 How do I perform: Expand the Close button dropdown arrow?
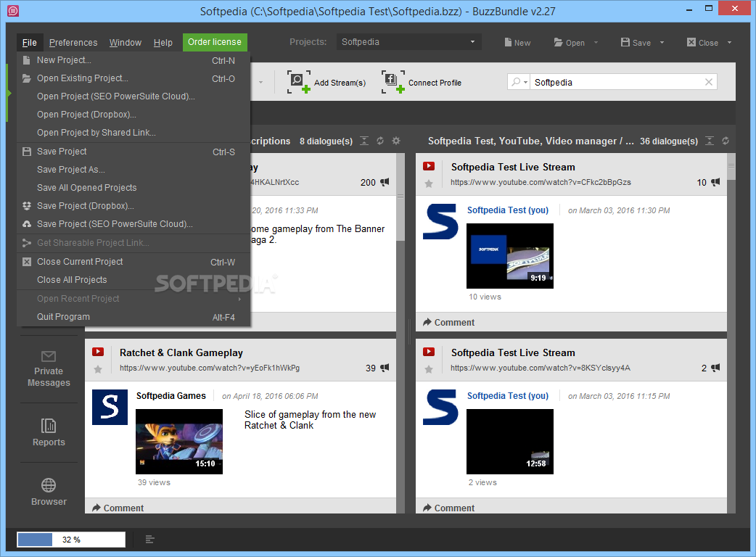click(x=729, y=42)
